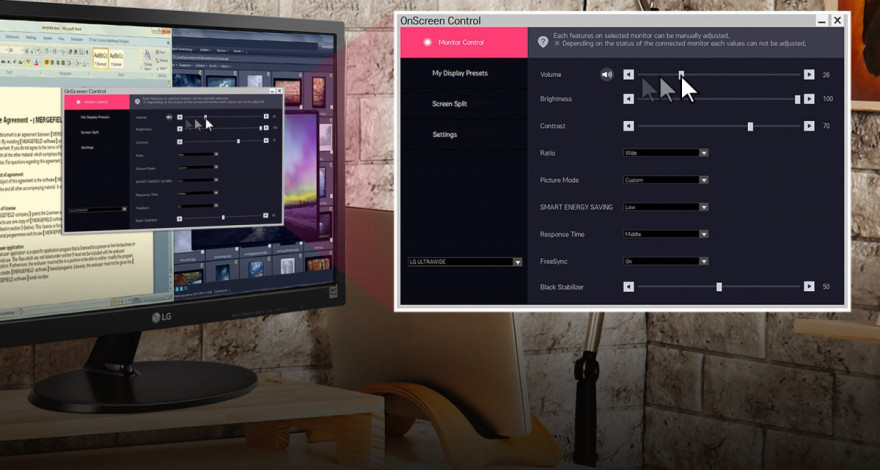Click Contrast decrease arrow on the LG monitor screen
880x470 pixels.
[x=180, y=142]
